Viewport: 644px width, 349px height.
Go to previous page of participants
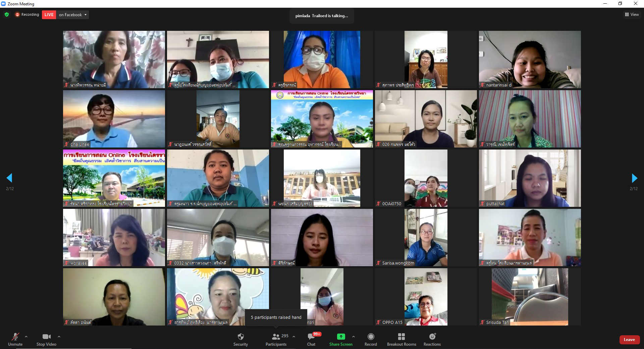[x=9, y=178]
